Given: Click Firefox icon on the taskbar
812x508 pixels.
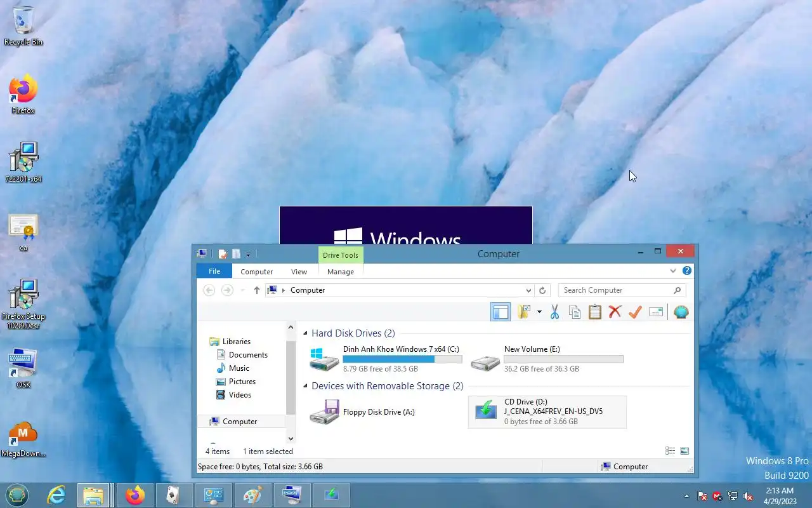Looking at the screenshot, I should point(135,495).
